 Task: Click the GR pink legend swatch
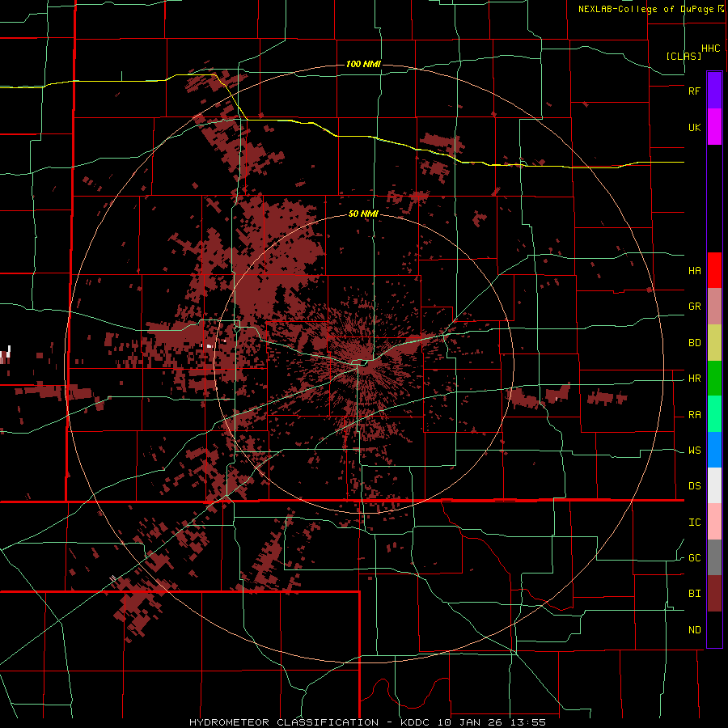tap(714, 307)
